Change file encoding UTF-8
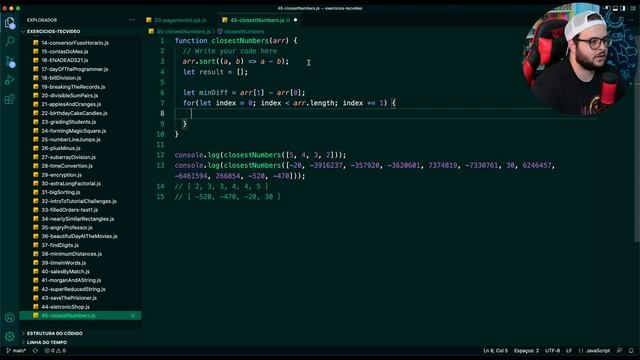This screenshot has width=640, height=360. point(553,351)
